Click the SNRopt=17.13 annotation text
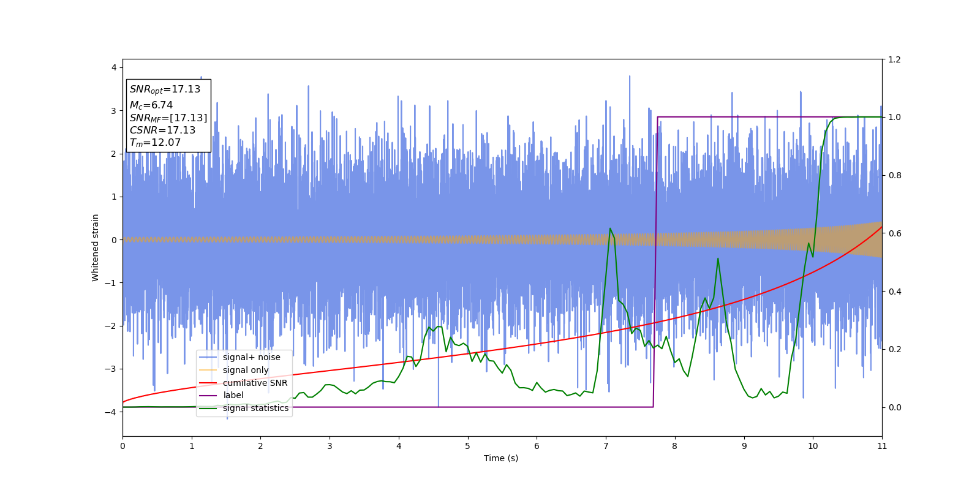This screenshot has width=980, height=490. coord(165,89)
